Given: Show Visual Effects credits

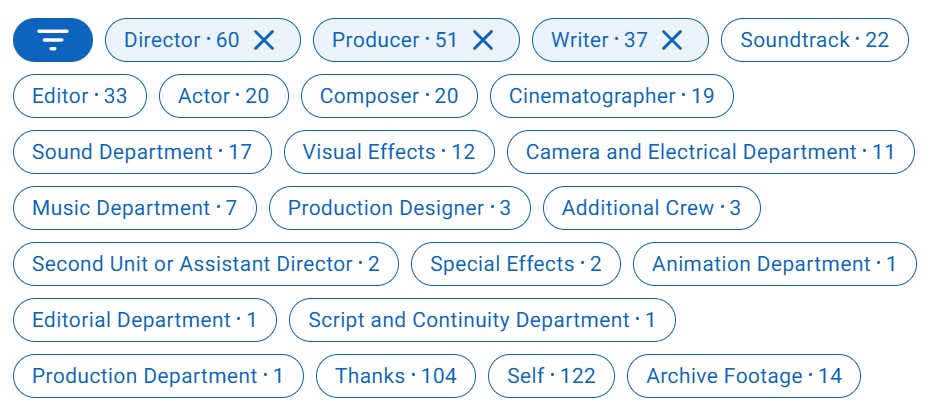Looking at the screenshot, I should pyautogui.click(x=389, y=152).
